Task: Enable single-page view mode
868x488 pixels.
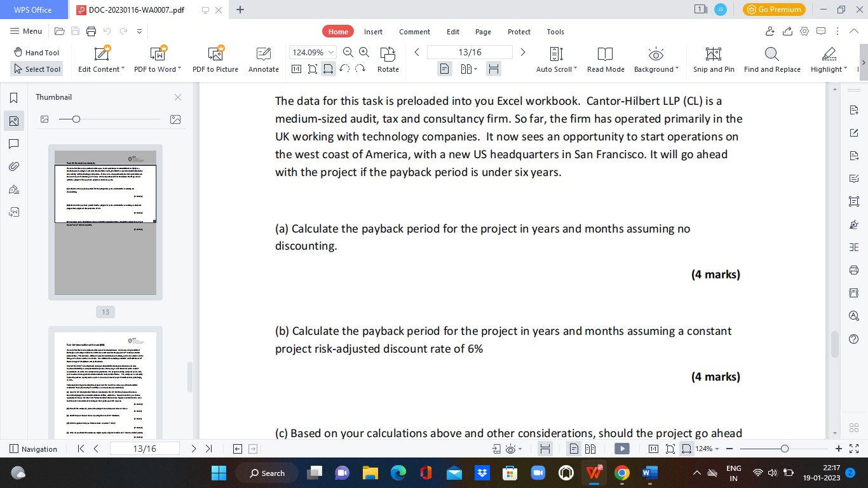Action: [x=444, y=68]
